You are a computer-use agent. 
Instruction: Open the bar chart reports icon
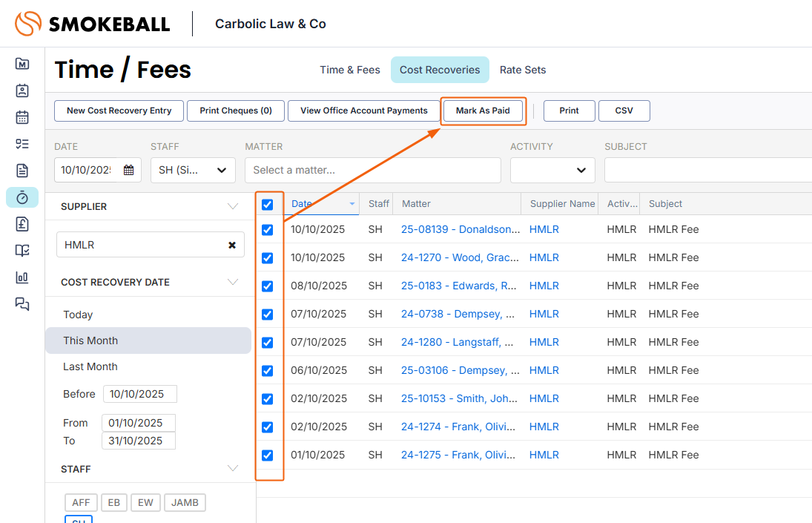pos(22,277)
